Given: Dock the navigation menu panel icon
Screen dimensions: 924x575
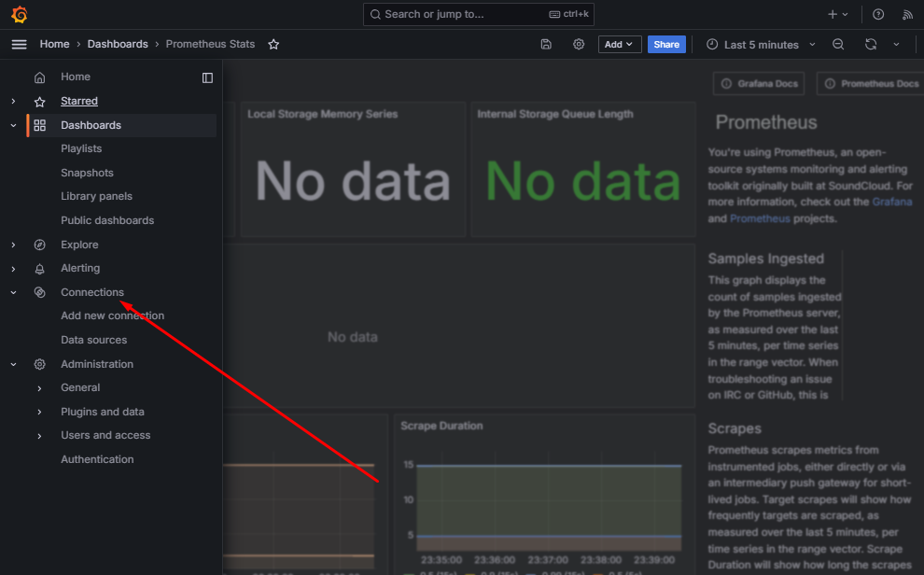Looking at the screenshot, I should (x=207, y=77).
